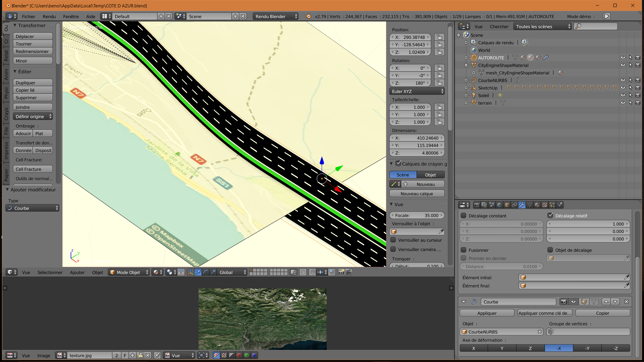Show green channel in image editor

[247, 355]
